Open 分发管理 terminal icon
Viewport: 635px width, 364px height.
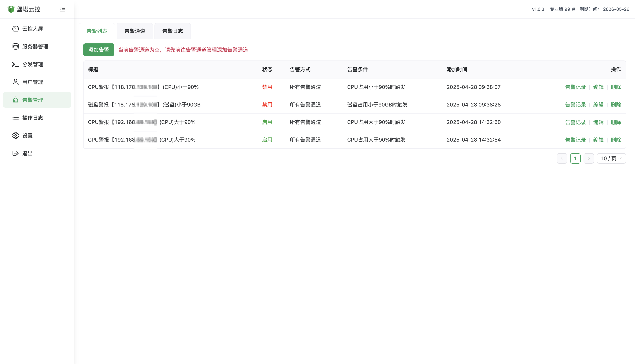(x=16, y=65)
